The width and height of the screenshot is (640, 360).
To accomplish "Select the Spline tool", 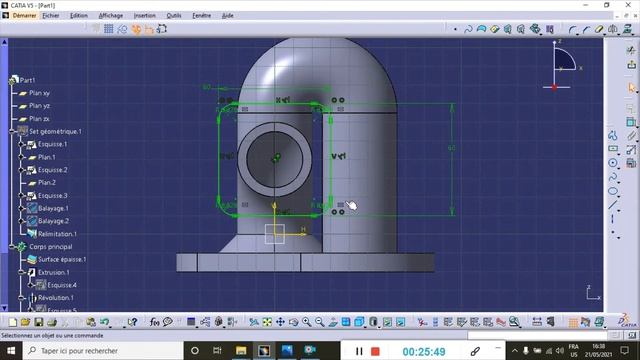I will pos(613,177).
